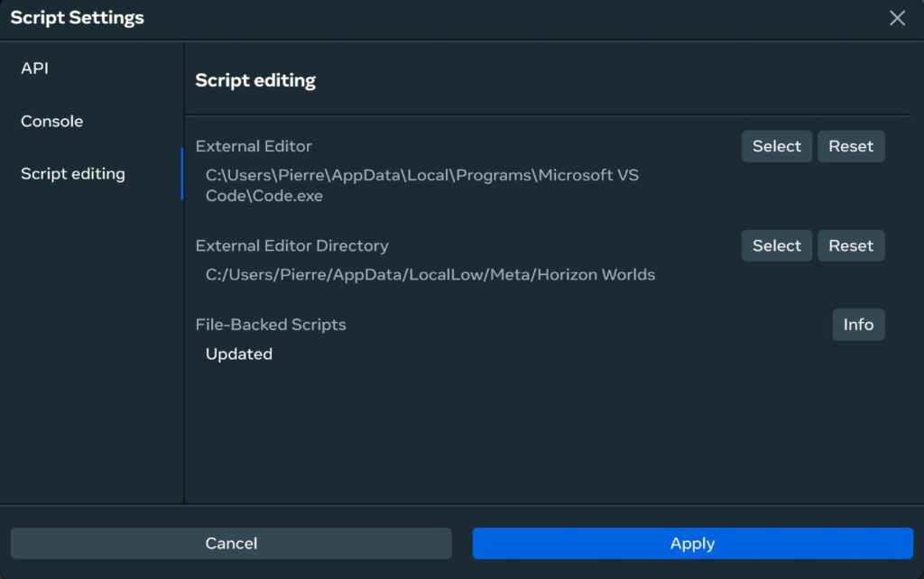Reset the External Editor Directory
924x579 pixels.
tap(851, 245)
